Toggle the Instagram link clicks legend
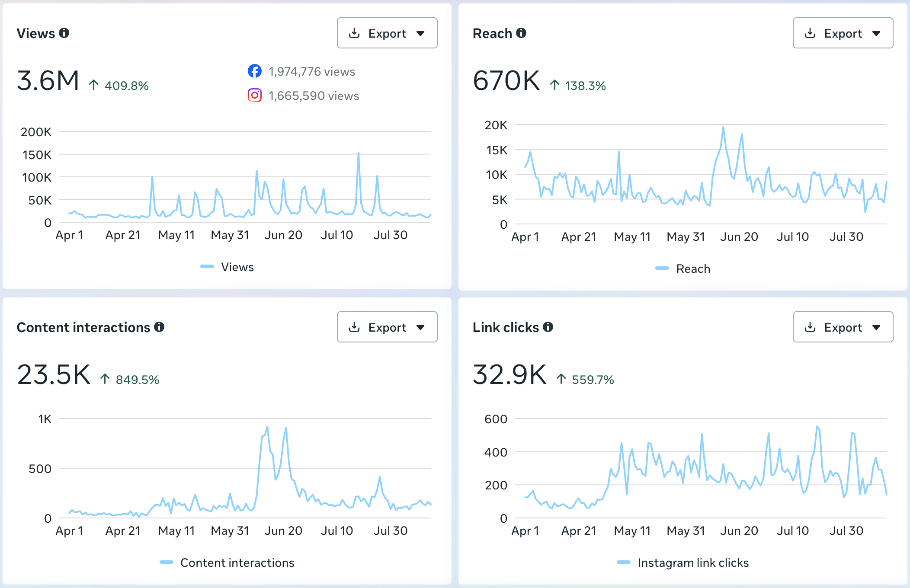The image size is (910, 588). (683, 562)
